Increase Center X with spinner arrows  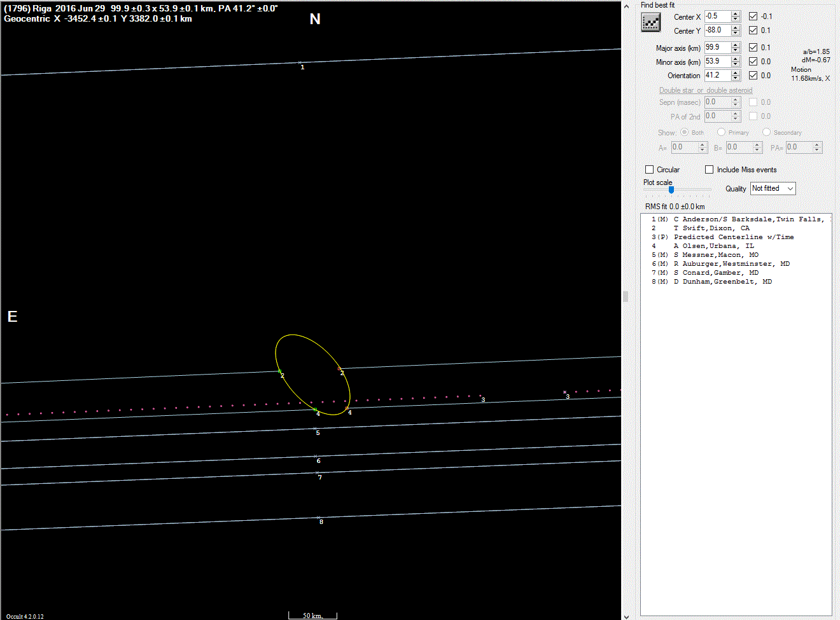[x=736, y=14]
